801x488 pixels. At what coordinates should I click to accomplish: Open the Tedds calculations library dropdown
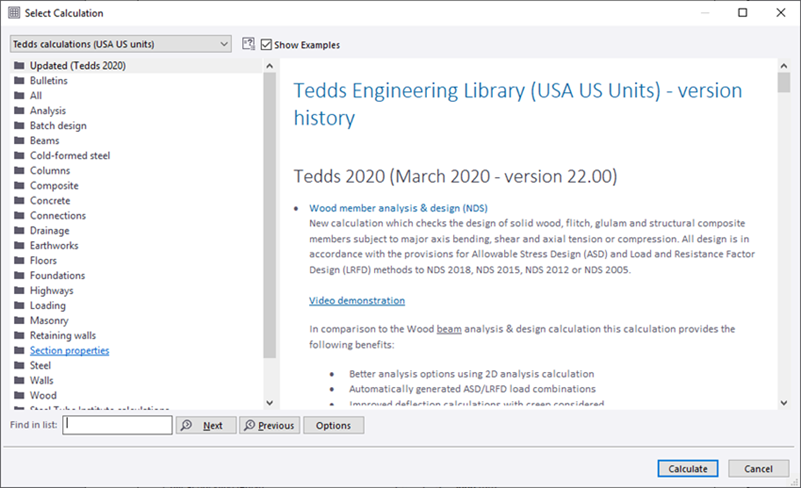pyautogui.click(x=121, y=44)
